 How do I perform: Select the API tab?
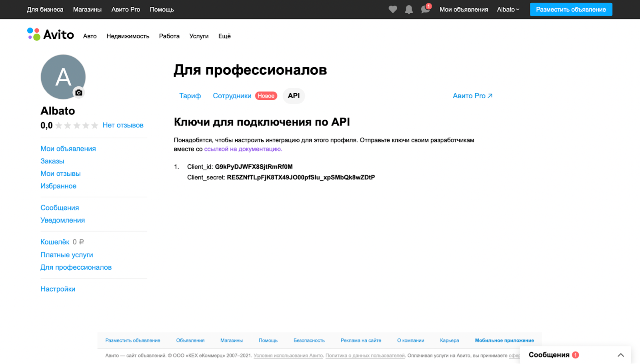(294, 96)
